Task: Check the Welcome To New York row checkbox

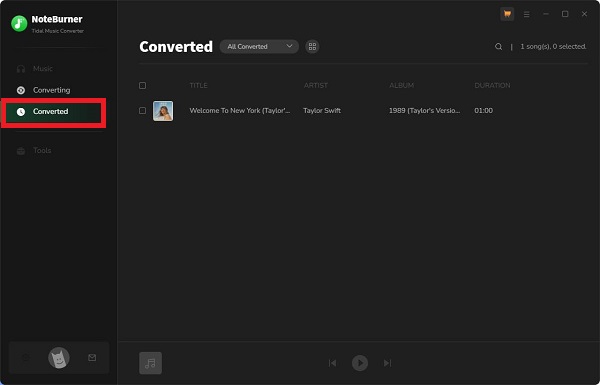Action: tap(142, 111)
